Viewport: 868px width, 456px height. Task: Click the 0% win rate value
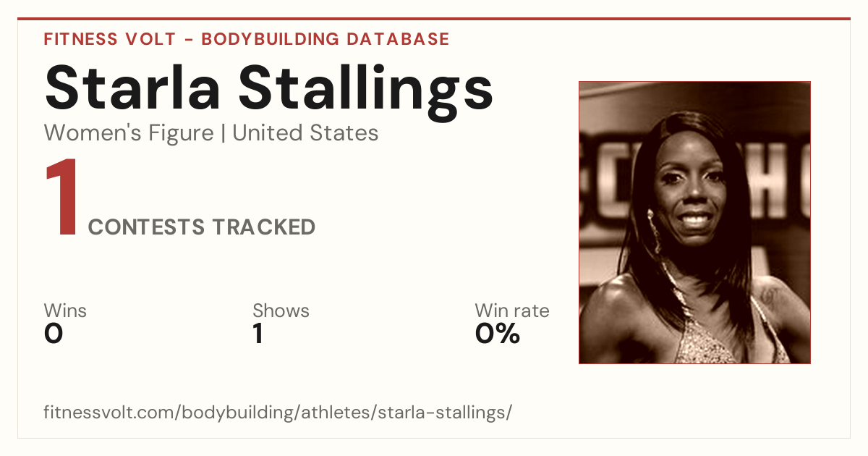[x=498, y=334]
